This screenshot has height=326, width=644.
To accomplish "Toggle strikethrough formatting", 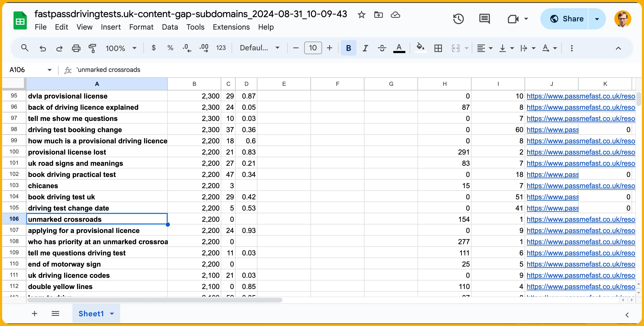I will click(x=382, y=48).
